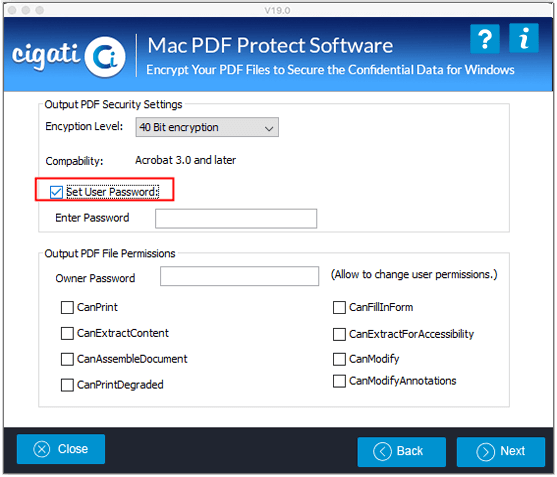
Task: Click the encryption dropdown arrow
Action: 270,129
